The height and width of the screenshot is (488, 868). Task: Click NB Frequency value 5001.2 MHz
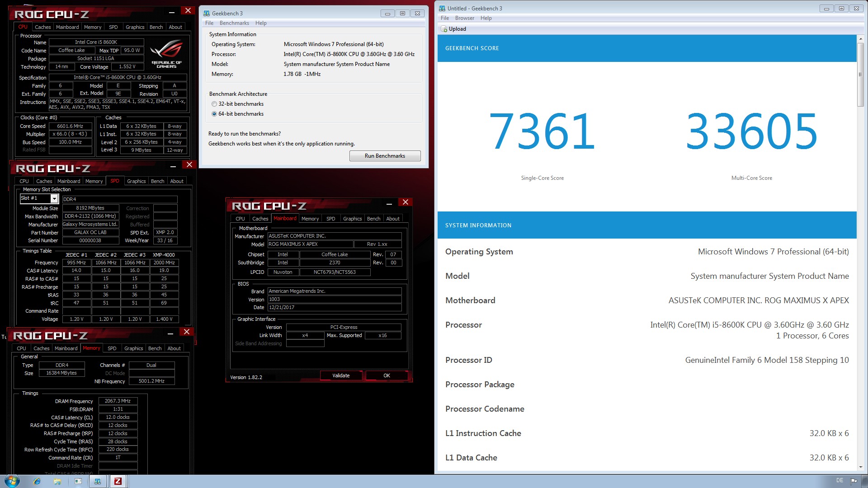click(151, 381)
